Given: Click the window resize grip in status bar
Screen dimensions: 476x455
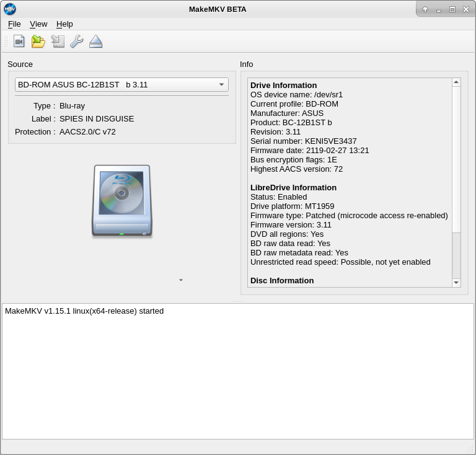Looking at the screenshot, I should pyautogui.click(x=470, y=449).
